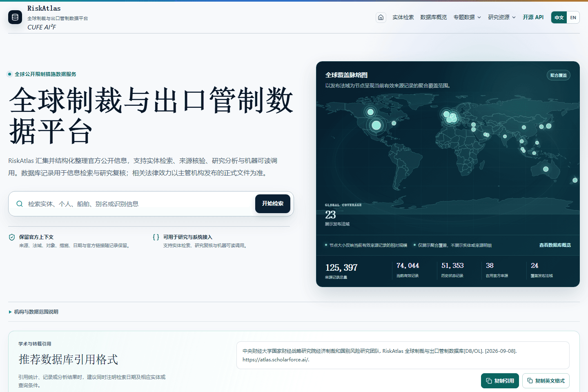Viewport: 588px width, 392px height.
Task: Click the 全球公开限制措施数据服务 label
Action: click(x=45, y=74)
